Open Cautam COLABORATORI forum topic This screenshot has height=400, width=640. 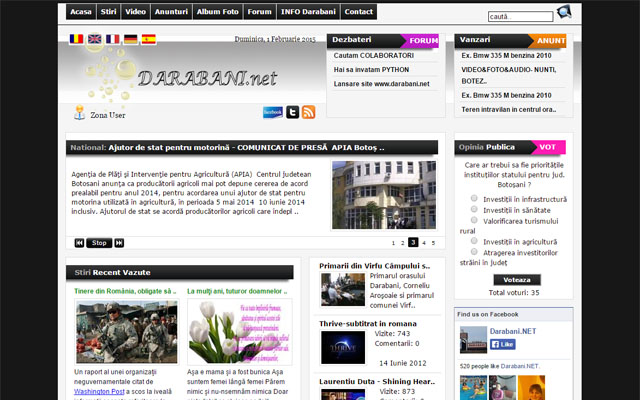(x=373, y=56)
